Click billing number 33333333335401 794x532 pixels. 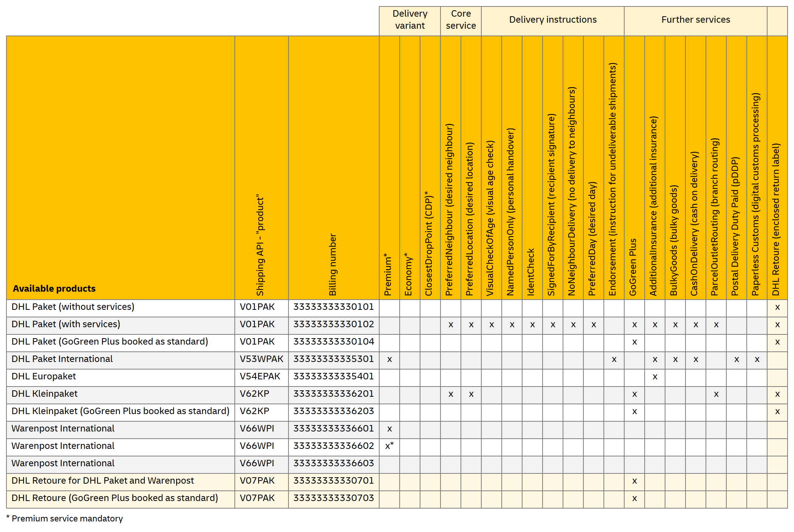[333, 376]
